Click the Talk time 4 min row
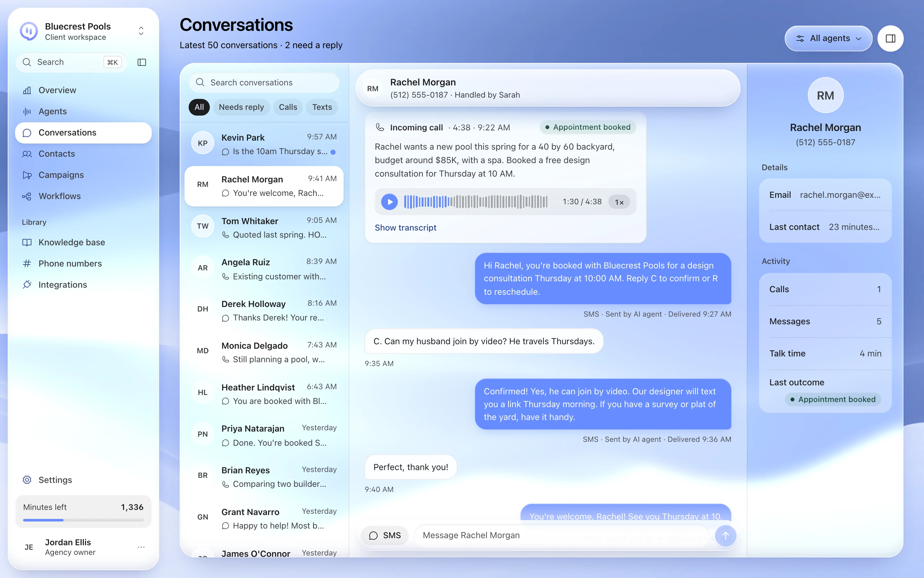924x578 pixels. tap(825, 354)
